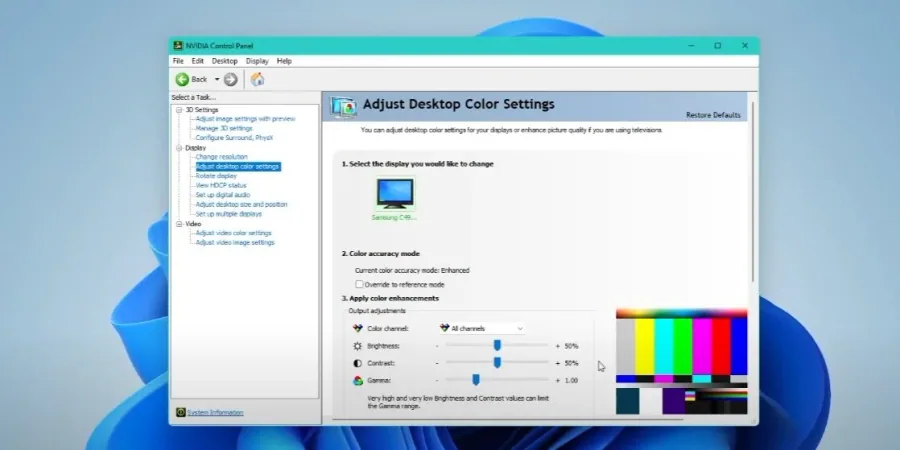Click the NVIDIA logo in title bar
The width and height of the screenshot is (900, 450).
point(179,46)
